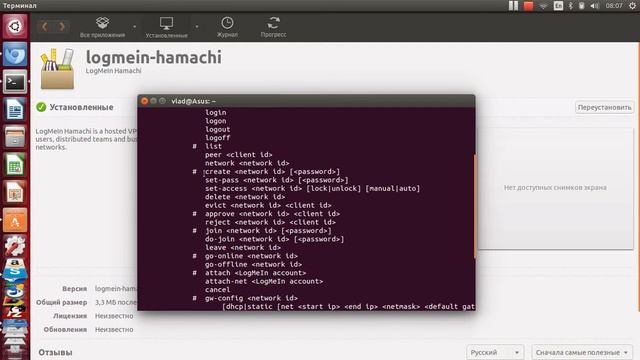Click the 'Отзывы' reviews heading
Image resolution: width=640 pixels, height=360 pixels.
55,352
